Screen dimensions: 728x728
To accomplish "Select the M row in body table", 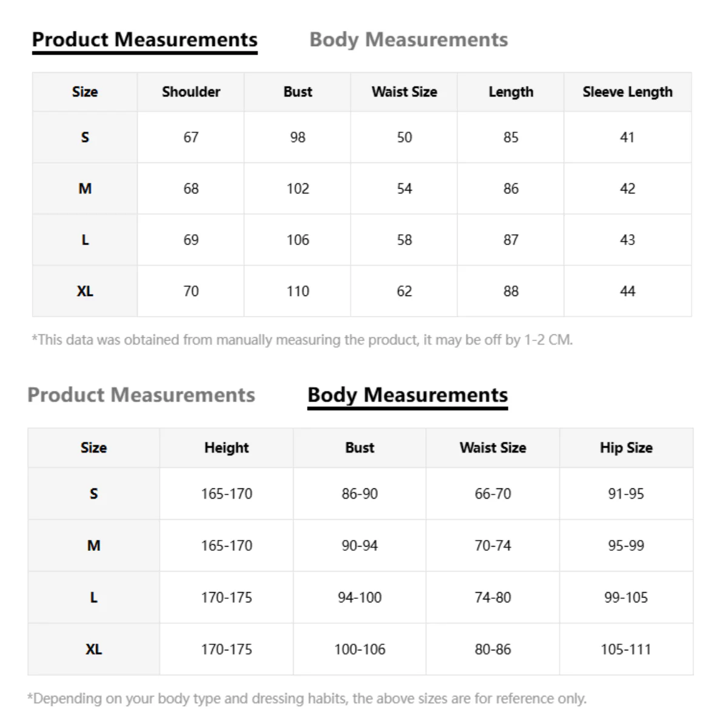I will [360, 545].
